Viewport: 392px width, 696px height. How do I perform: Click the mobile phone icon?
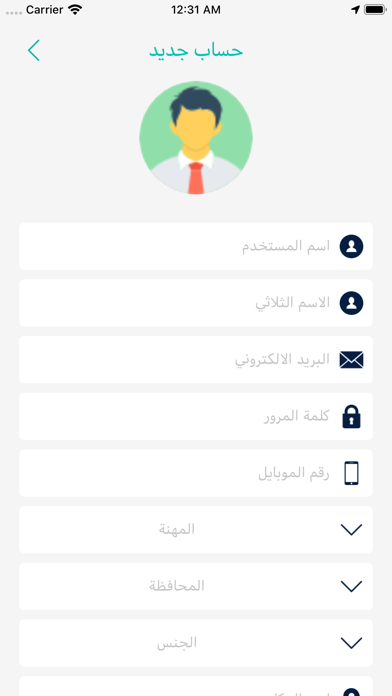tap(351, 473)
